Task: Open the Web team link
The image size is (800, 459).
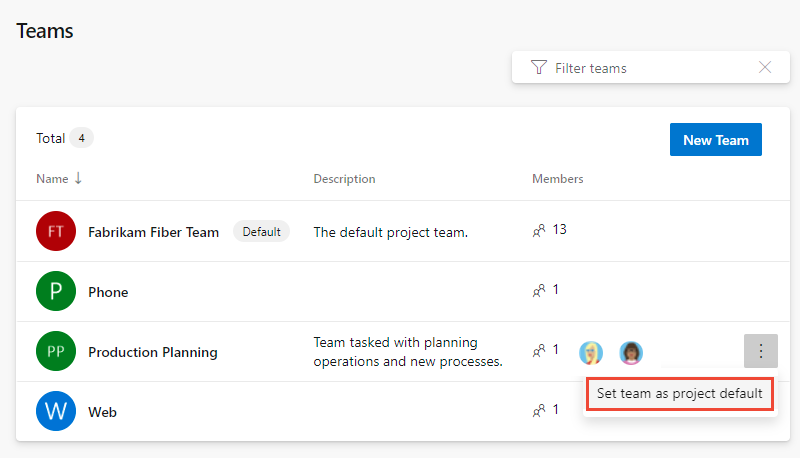Action: (102, 411)
